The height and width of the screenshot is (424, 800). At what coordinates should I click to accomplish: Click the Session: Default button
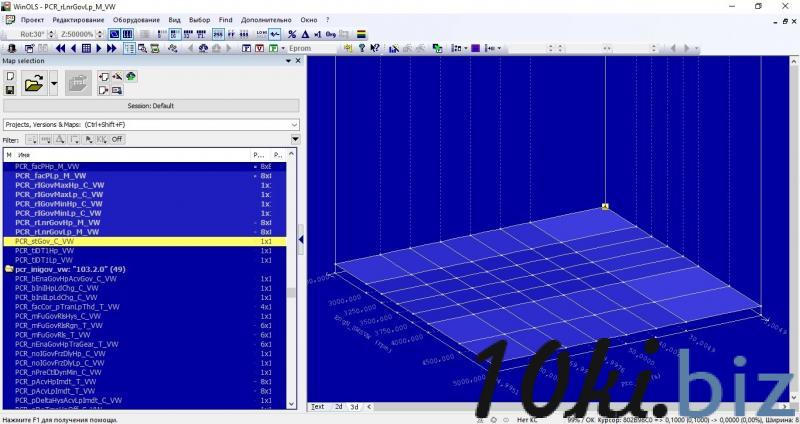click(150, 105)
